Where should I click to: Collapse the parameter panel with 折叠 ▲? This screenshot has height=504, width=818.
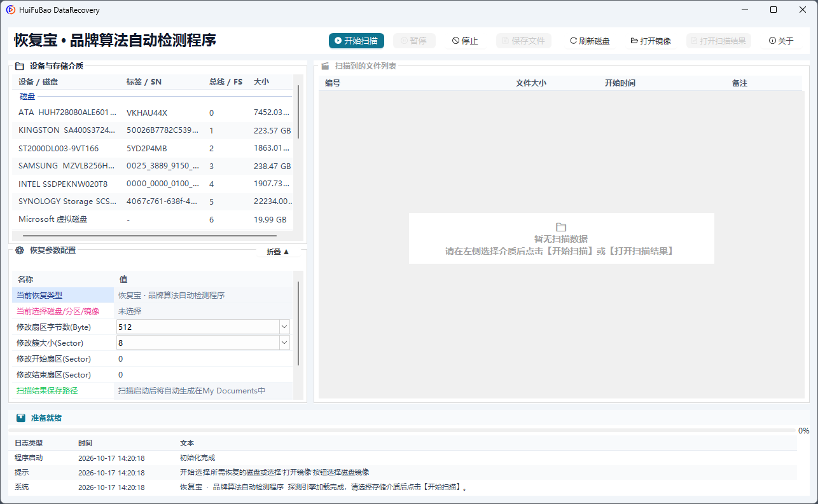(x=278, y=252)
